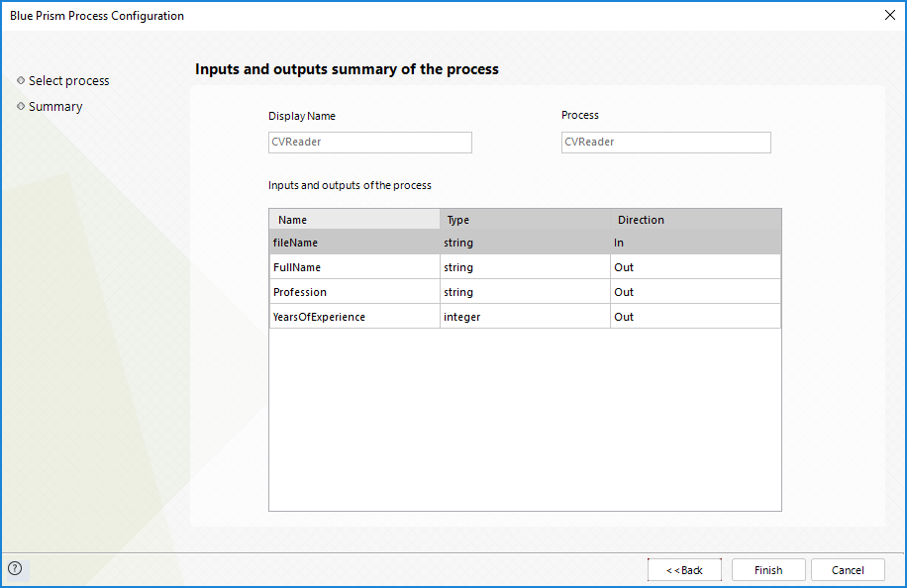Click the integer type cell

coord(525,317)
